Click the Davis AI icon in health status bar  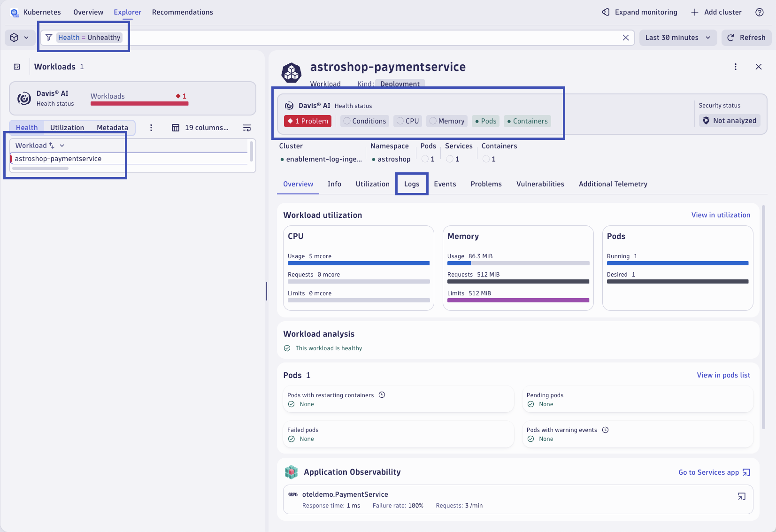(x=290, y=106)
